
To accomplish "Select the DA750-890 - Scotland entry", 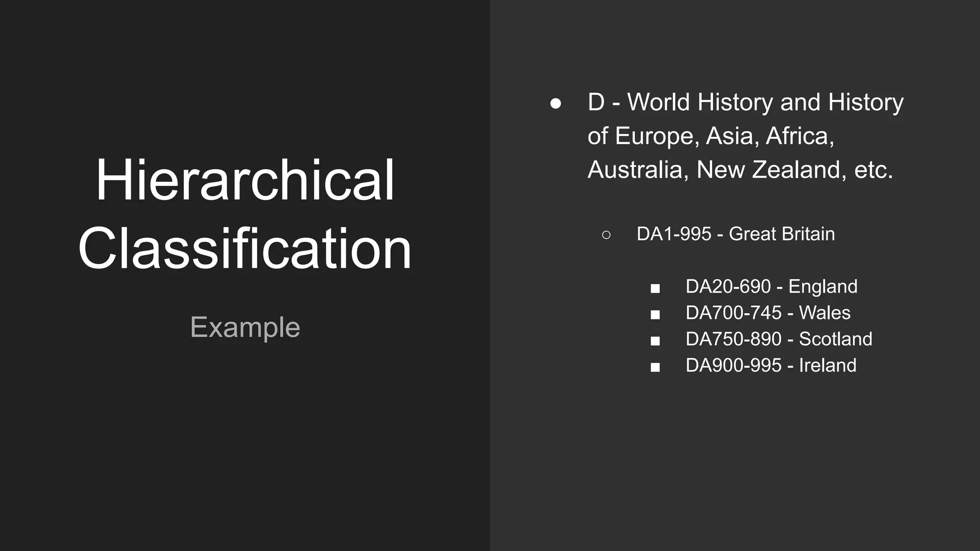I will 779,339.
